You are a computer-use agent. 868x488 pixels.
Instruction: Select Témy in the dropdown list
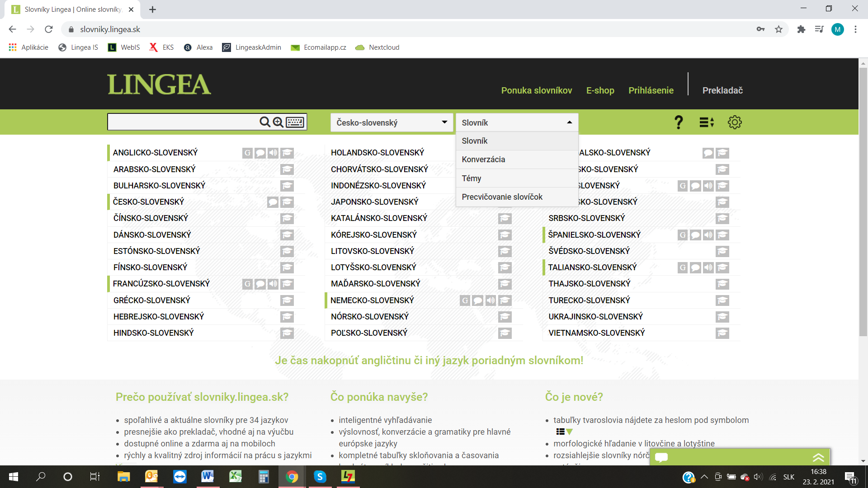coord(517,178)
